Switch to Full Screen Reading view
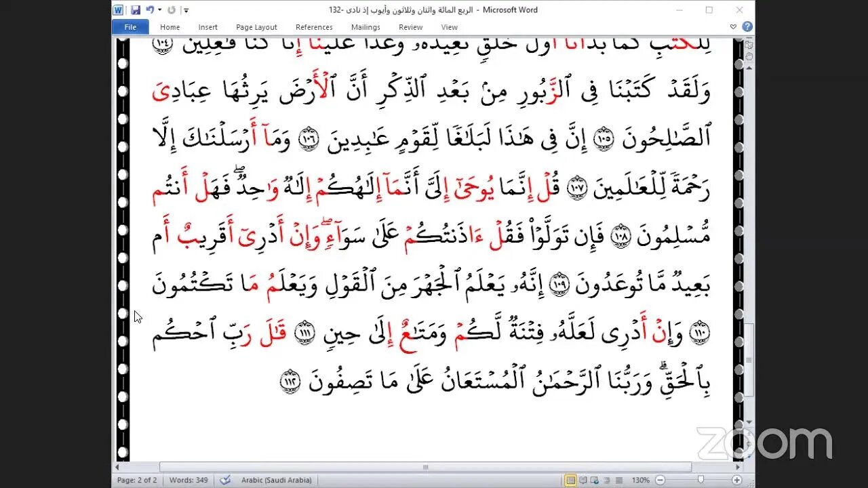This screenshot has width=868, height=488. click(x=585, y=481)
